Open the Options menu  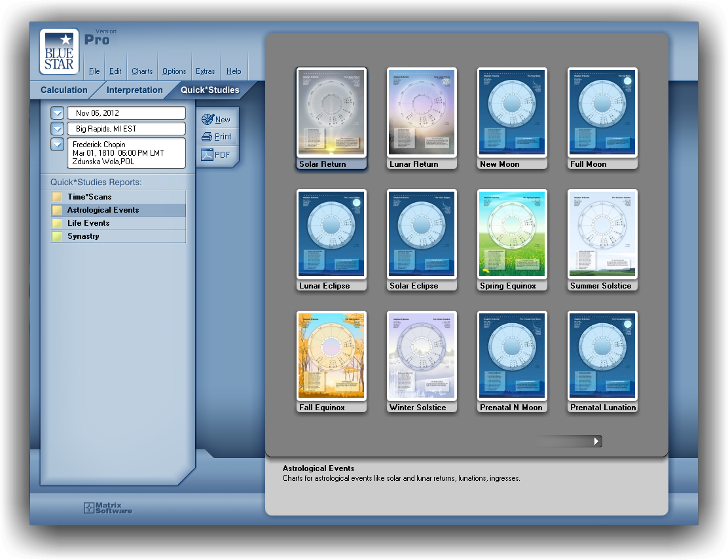(x=174, y=71)
